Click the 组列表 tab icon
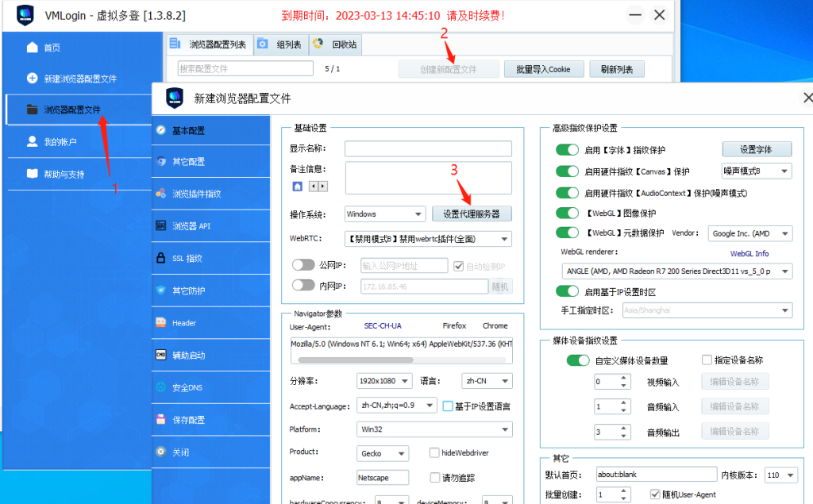Viewport: 813px width, 504px height. pos(263,44)
